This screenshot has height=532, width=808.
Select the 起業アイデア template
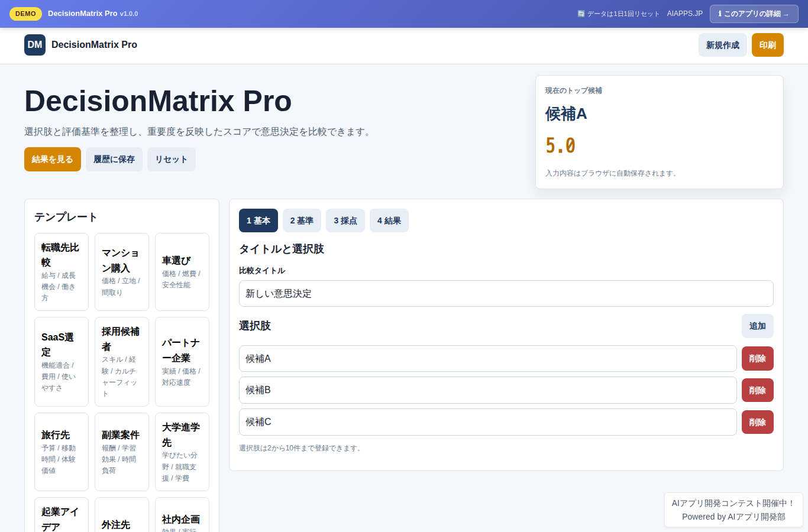(x=62, y=515)
